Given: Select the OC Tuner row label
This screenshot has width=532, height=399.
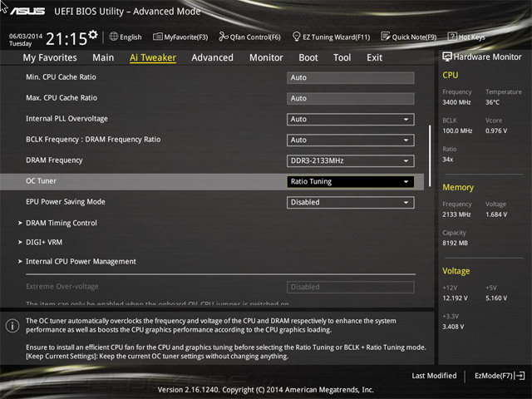Looking at the screenshot, I should [41, 181].
